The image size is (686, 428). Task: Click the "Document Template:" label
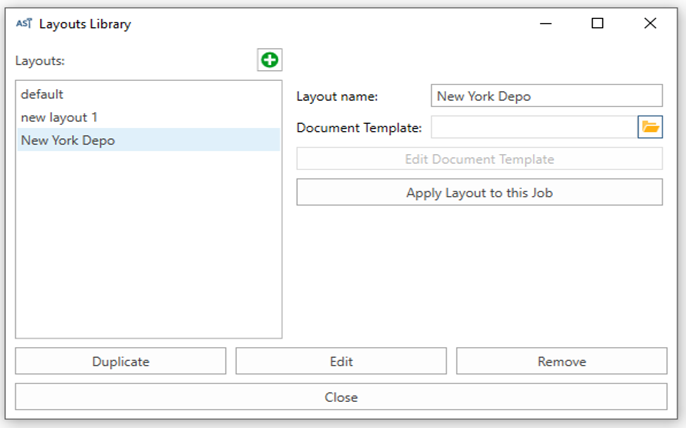pos(359,128)
